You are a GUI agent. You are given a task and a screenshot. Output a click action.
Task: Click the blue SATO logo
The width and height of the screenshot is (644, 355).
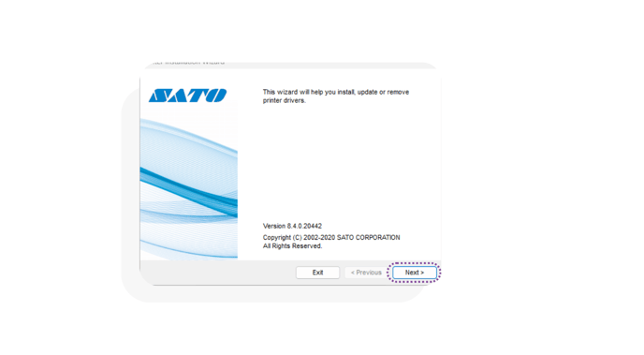187,96
